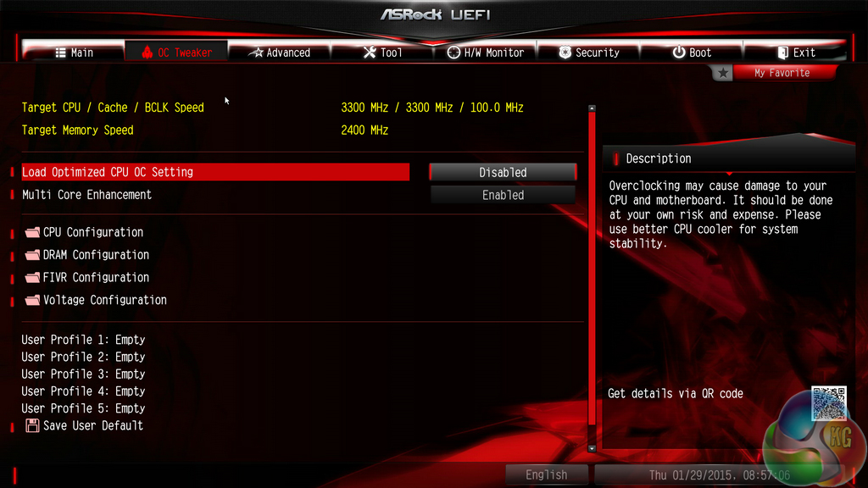Viewport: 868px width, 488px height.
Task: Toggle Load Optimized CPU OC Setting Disabled value
Action: [503, 172]
